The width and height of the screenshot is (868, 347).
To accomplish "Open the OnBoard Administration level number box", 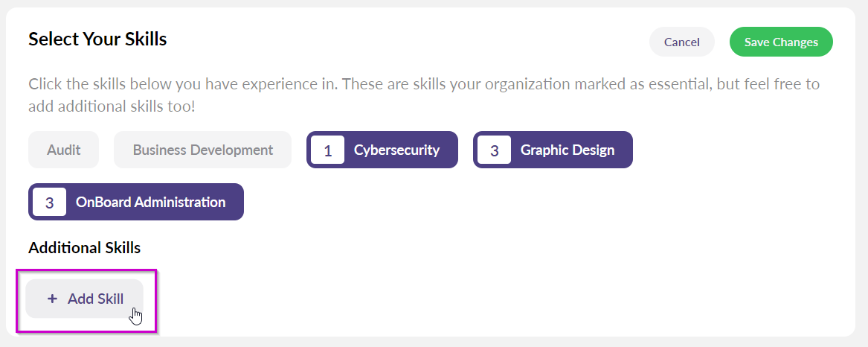I will (49, 202).
